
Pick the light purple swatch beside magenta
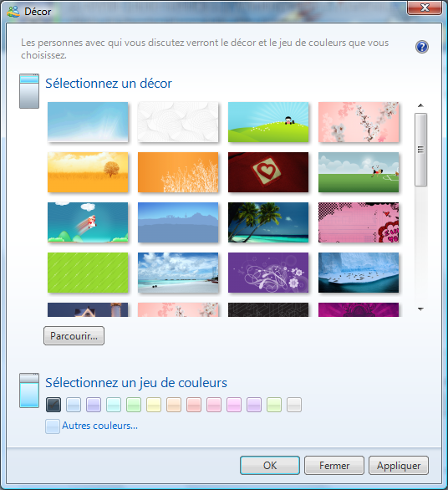[x=254, y=405]
